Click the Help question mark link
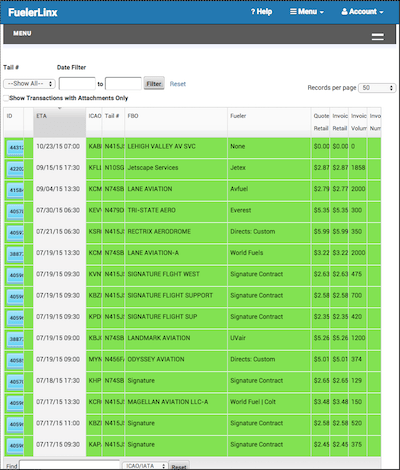The image size is (400, 470). pos(261,12)
